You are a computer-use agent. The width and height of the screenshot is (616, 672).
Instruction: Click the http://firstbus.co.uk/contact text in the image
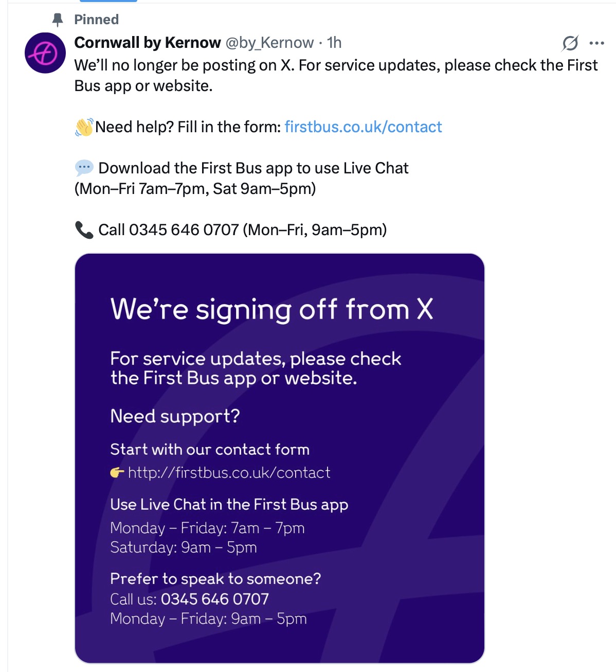(229, 472)
